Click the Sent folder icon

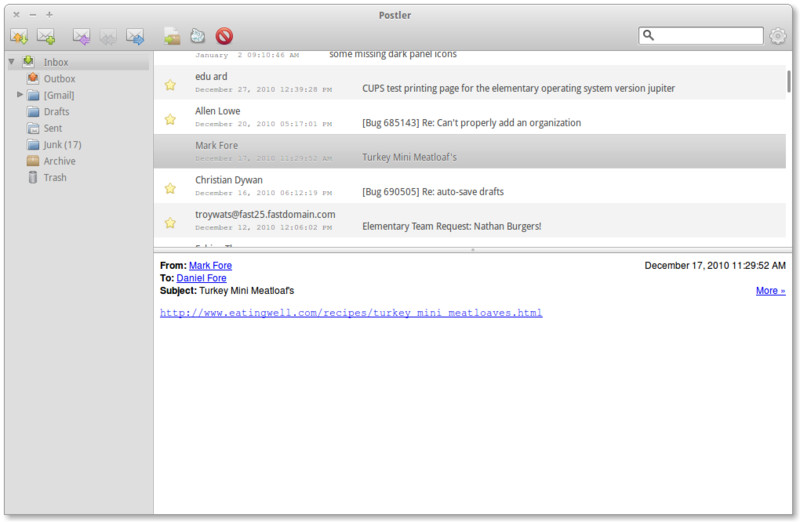pos(33,128)
